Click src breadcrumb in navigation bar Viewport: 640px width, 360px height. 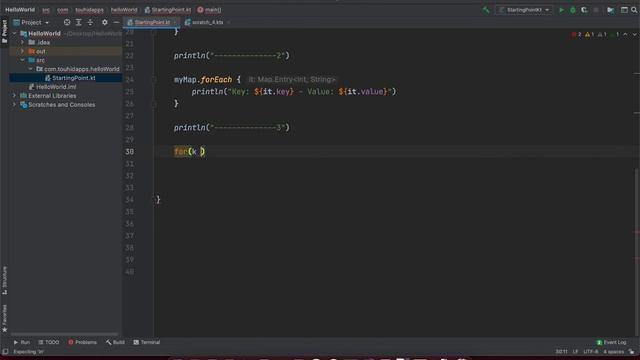click(x=46, y=10)
